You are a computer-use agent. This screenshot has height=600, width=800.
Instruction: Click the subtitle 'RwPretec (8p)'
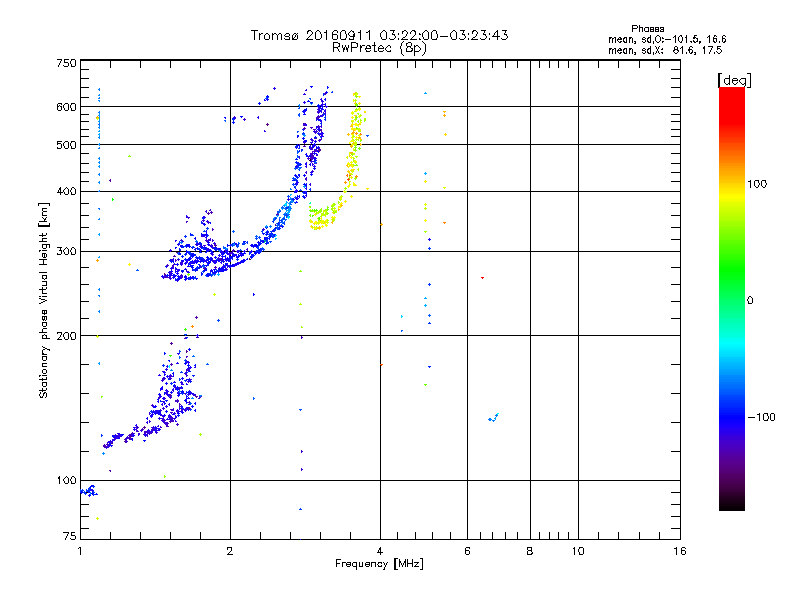click(379, 48)
